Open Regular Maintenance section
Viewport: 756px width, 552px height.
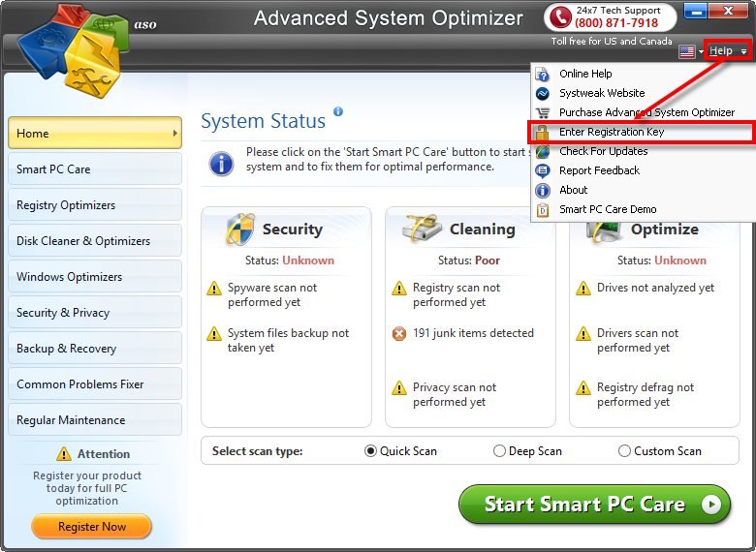coord(95,419)
